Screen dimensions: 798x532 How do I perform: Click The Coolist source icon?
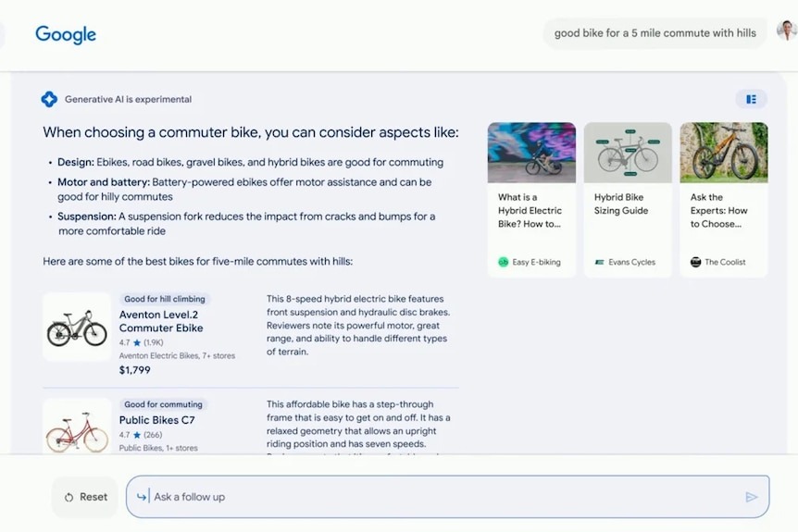[x=695, y=262]
